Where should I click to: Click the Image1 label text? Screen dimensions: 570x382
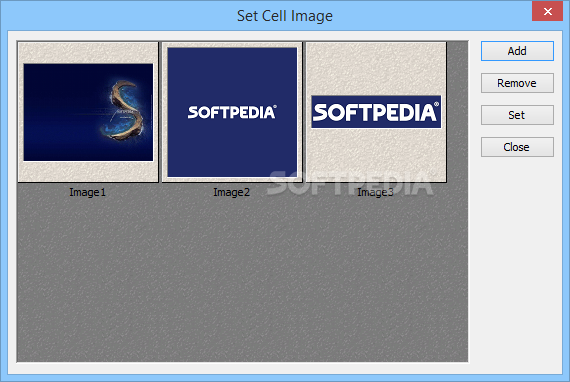pyautogui.click(x=88, y=192)
